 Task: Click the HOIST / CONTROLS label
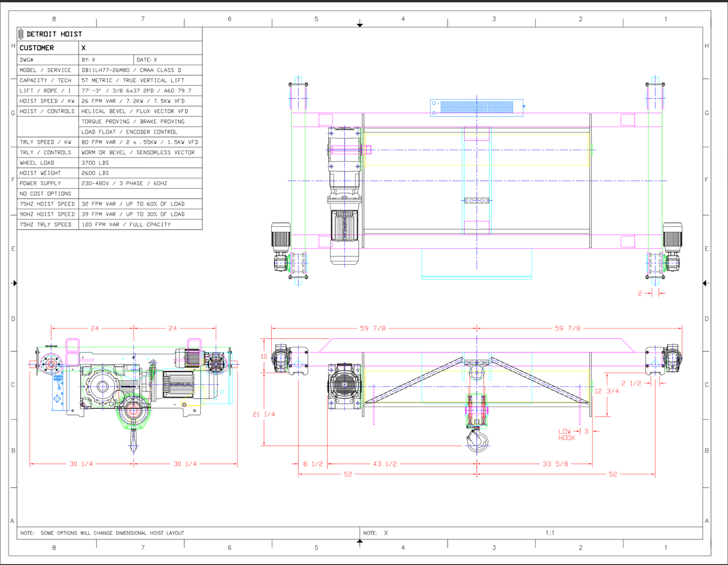[x=47, y=111]
